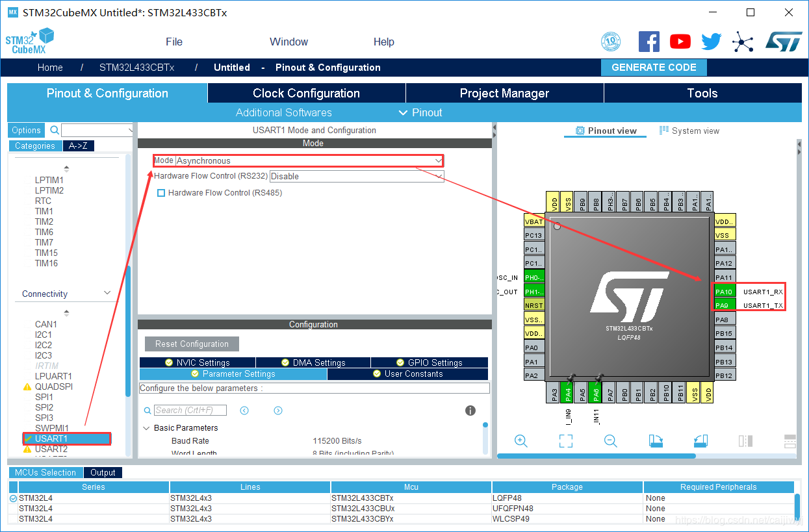This screenshot has width=809, height=532.
Task: Select the Pinout view tab
Action: (606, 131)
